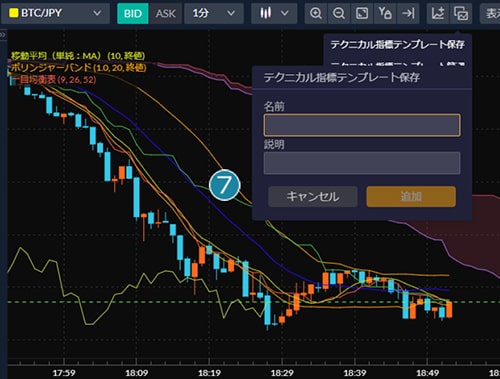Open the 1分 timeframe dropdown
Image resolution: width=500 pixels, height=379 pixels.
point(214,13)
